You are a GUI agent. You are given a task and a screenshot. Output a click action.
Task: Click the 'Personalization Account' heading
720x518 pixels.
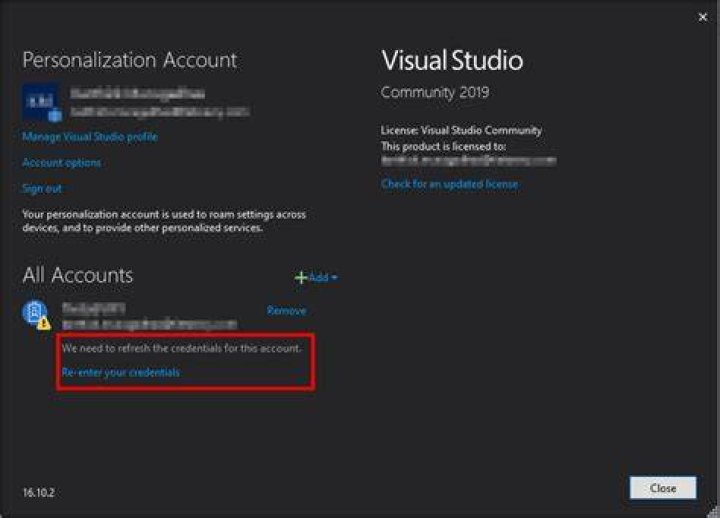(x=129, y=60)
